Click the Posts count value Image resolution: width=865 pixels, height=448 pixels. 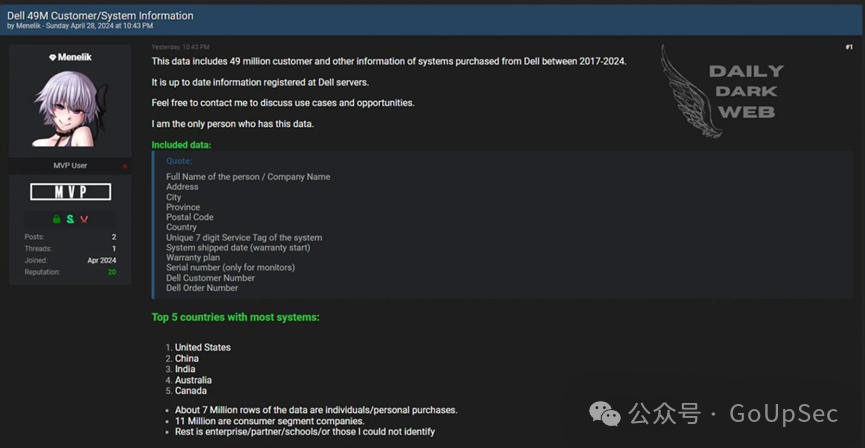click(x=113, y=237)
